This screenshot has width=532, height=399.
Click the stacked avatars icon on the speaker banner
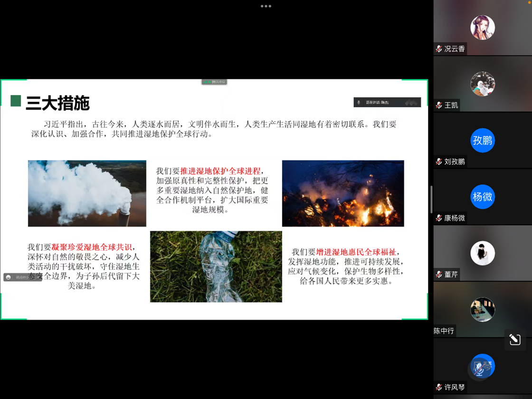pyautogui.click(x=411, y=102)
